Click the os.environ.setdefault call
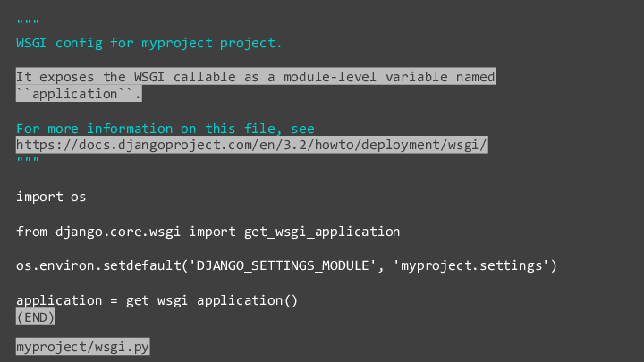 (286, 265)
